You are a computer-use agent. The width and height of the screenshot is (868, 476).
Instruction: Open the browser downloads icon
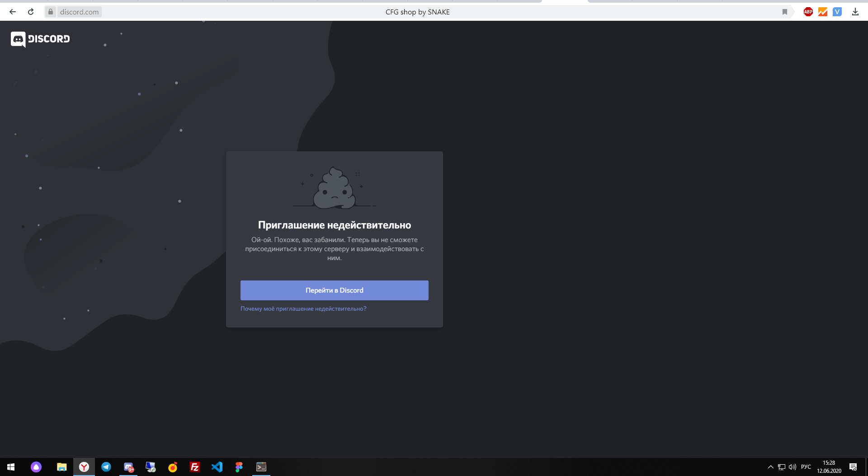855,12
